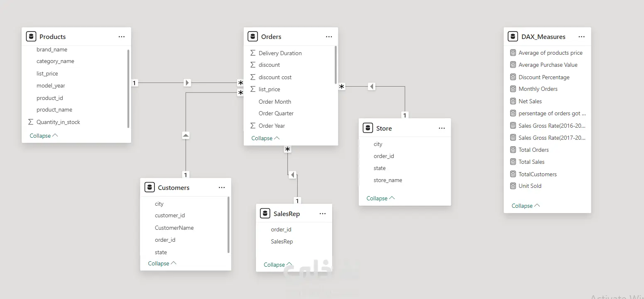
Task: Select the CustomerName field in Customers
Action: (174, 228)
